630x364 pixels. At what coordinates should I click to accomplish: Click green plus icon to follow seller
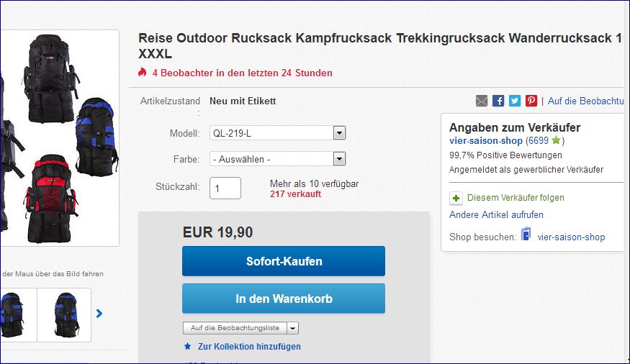pyautogui.click(x=456, y=198)
